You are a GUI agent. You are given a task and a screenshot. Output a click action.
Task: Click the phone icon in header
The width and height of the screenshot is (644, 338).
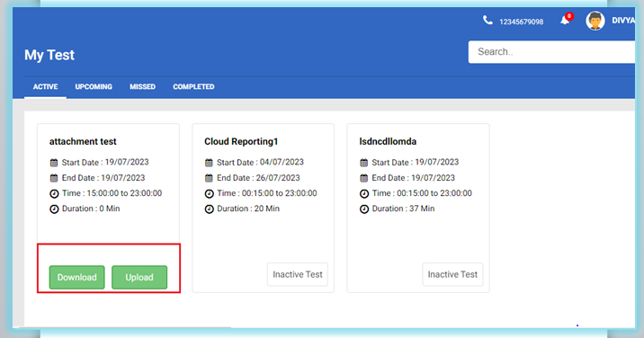point(487,20)
